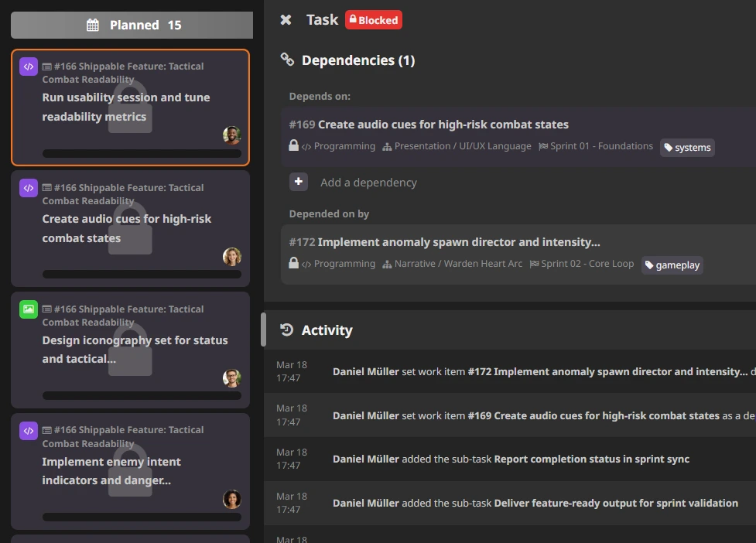The width and height of the screenshot is (756, 543).
Task: Click green image icon on Design iconography card
Action: pos(29,309)
